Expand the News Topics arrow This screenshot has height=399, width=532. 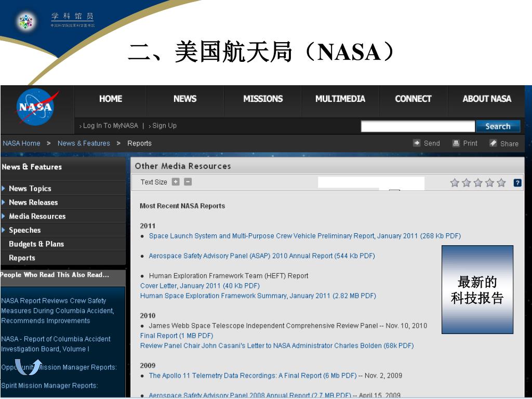(x=4, y=188)
